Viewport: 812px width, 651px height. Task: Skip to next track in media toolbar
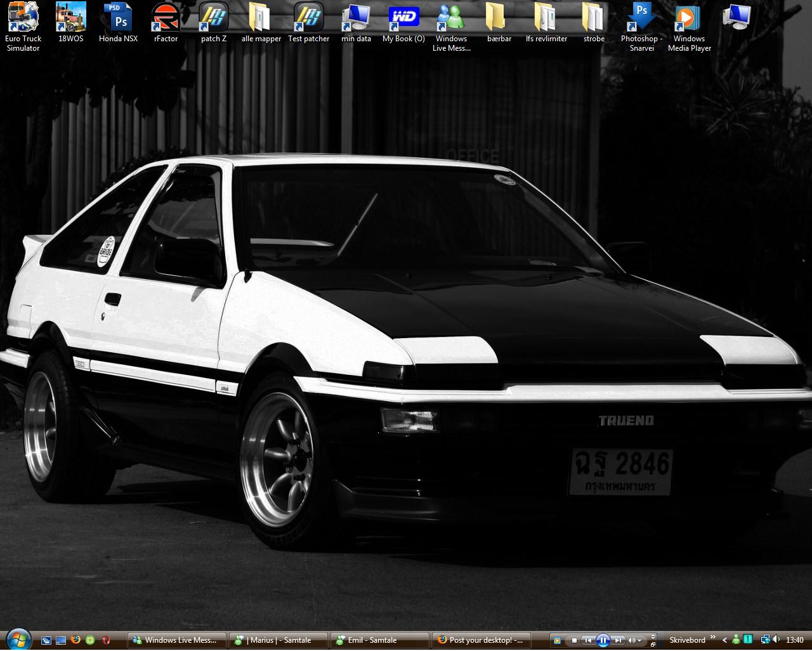point(618,640)
